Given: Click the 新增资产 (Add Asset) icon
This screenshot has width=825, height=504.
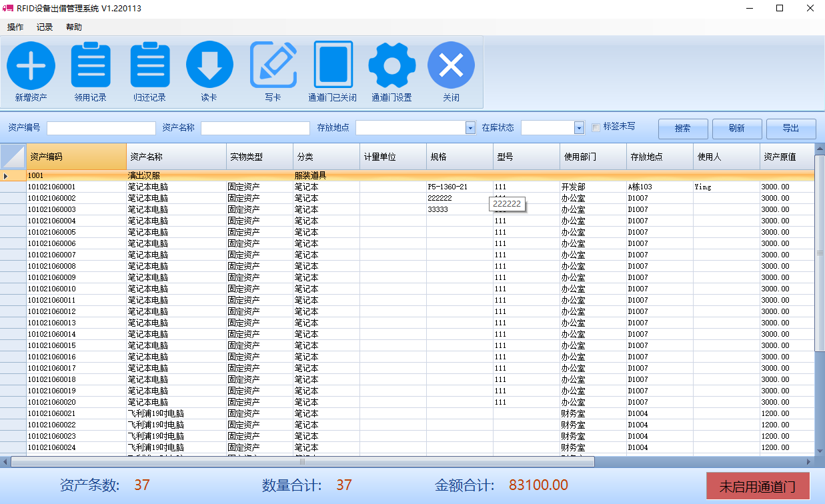Looking at the screenshot, I should [x=31, y=65].
